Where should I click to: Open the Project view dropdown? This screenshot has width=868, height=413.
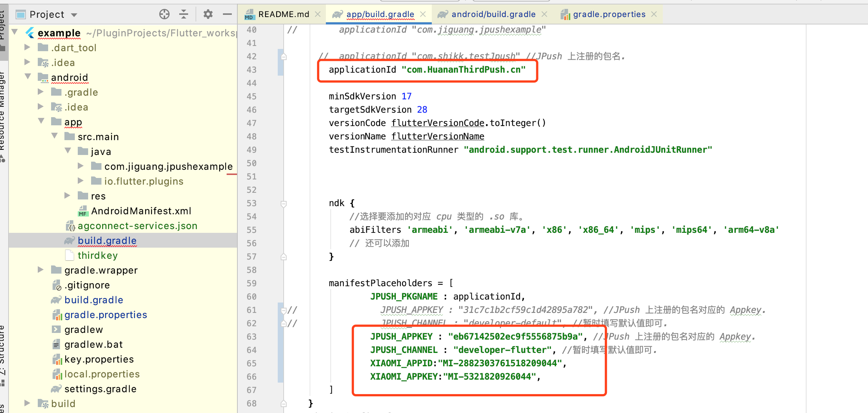(74, 15)
